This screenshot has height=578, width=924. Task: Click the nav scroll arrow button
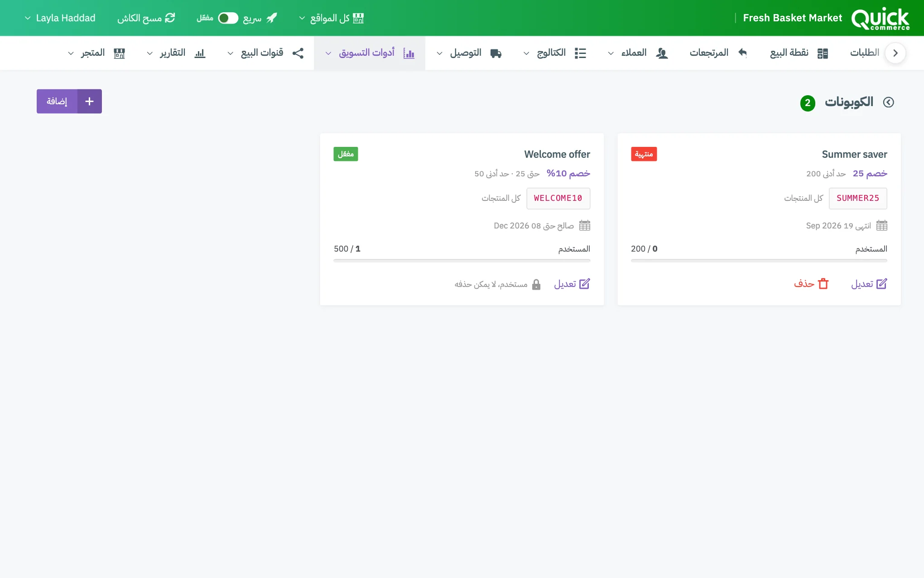coord(895,53)
